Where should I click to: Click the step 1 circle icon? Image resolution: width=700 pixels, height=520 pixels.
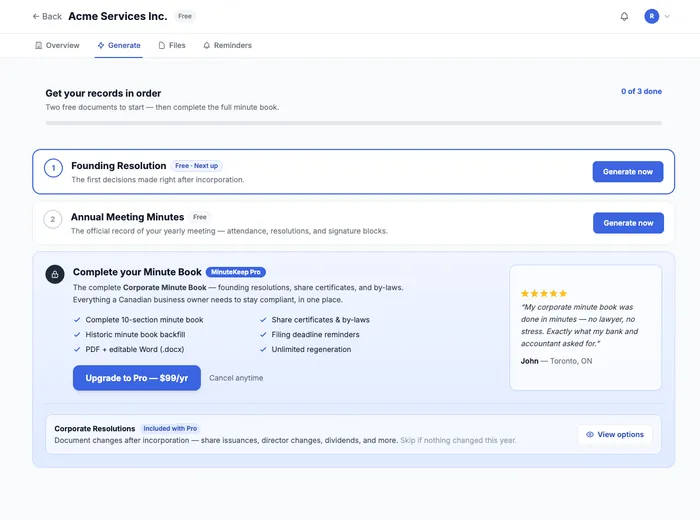click(54, 168)
